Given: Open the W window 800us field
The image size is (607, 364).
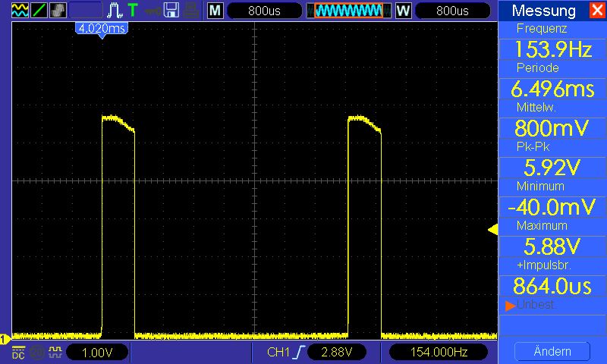Looking at the screenshot, I should (452, 11).
